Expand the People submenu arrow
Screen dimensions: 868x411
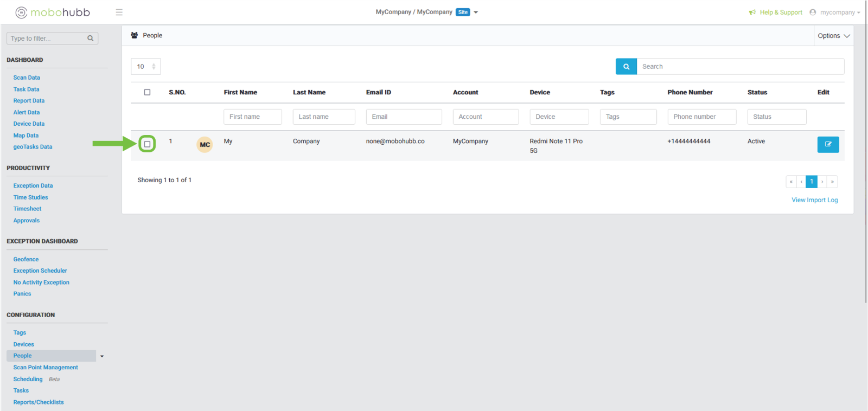click(x=102, y=356)
